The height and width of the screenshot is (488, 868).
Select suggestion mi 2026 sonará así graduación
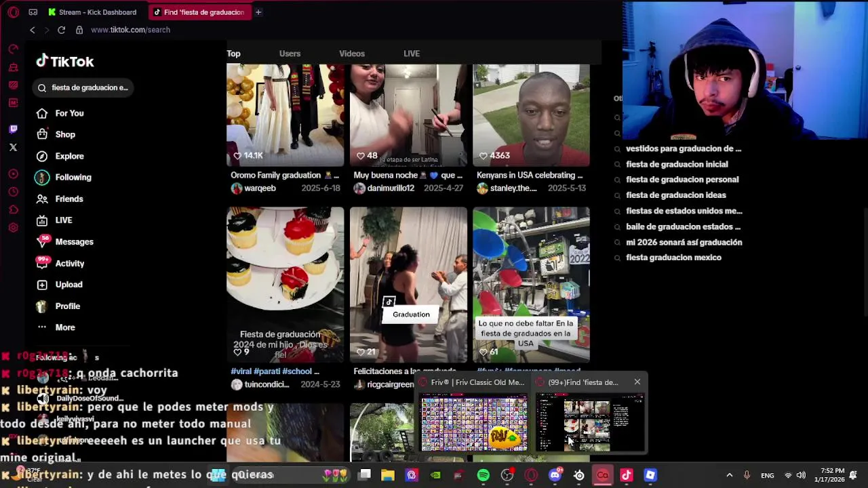(x=684, y=242)
